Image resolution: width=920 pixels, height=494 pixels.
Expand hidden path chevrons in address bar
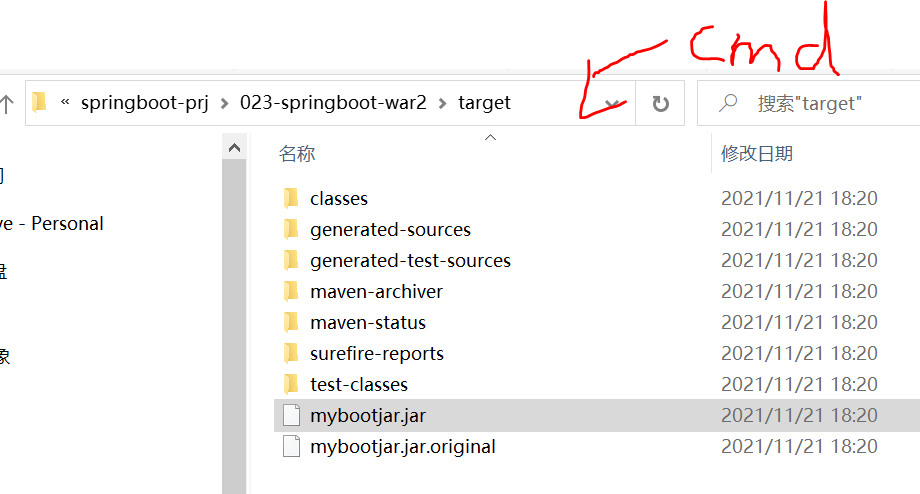[65, 102]
